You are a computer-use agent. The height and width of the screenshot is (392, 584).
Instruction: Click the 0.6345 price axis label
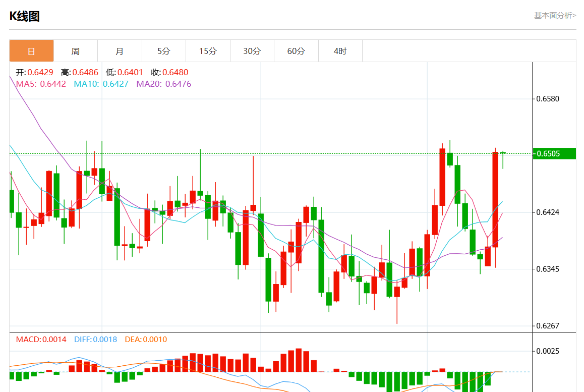548,269
